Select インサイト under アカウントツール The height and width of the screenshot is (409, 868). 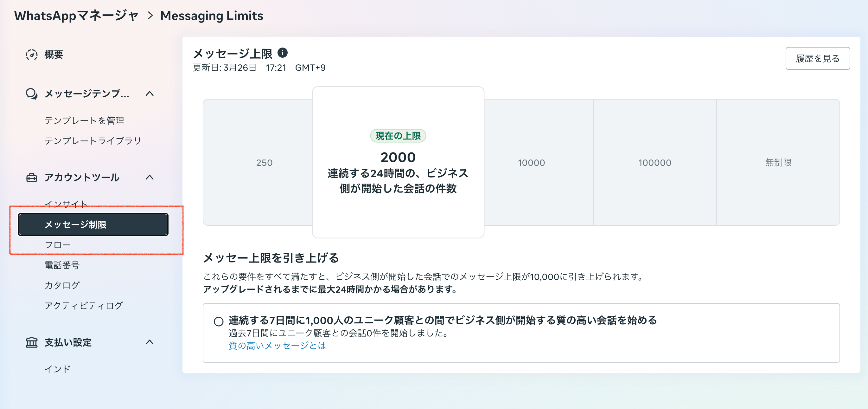click(66, 204)
